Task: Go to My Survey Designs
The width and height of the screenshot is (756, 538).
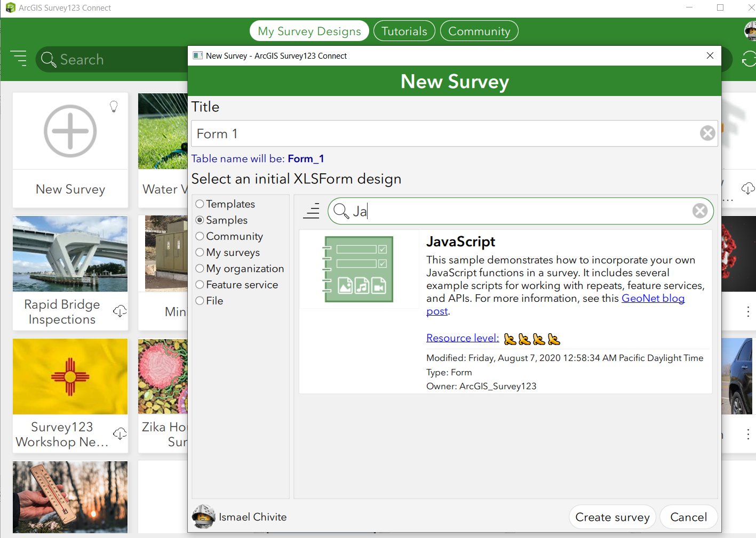Action: 309,30
